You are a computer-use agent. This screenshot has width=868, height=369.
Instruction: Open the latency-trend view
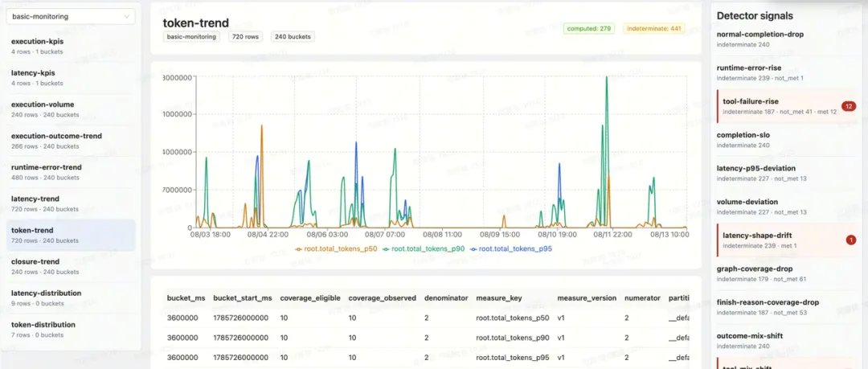[x=71, y=204]
